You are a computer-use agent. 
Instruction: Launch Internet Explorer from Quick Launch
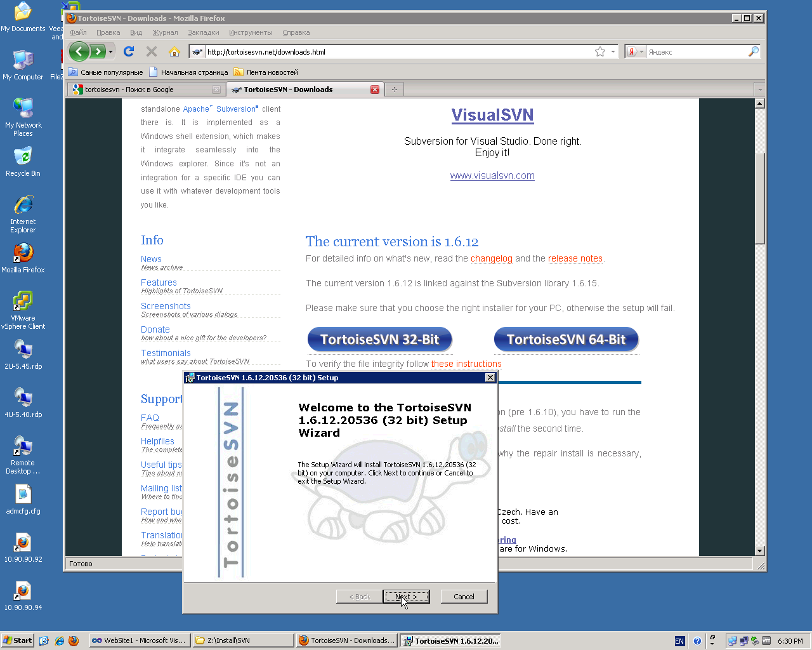(x=59, y=640)
